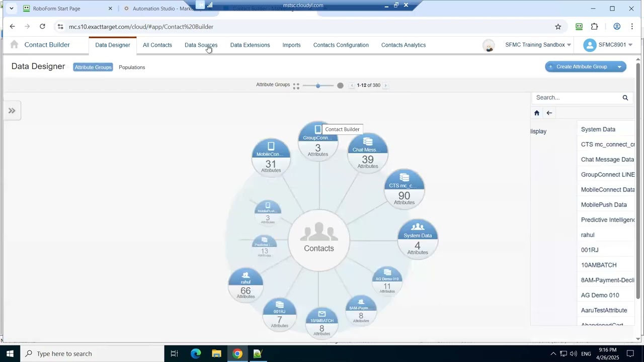644x362 pixels.
Task: Switch to the Contacts Configuration tab
Action: pos(341,45)
